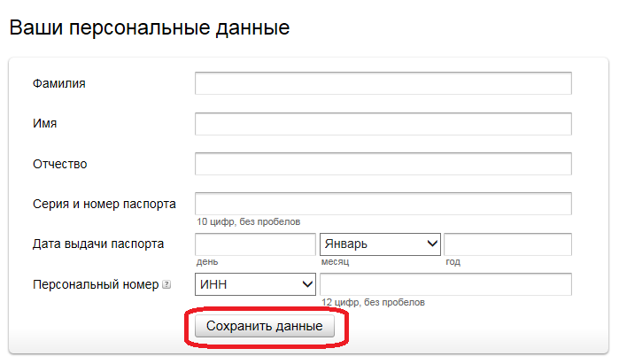Focus the passport issue day field

[255, 244]
